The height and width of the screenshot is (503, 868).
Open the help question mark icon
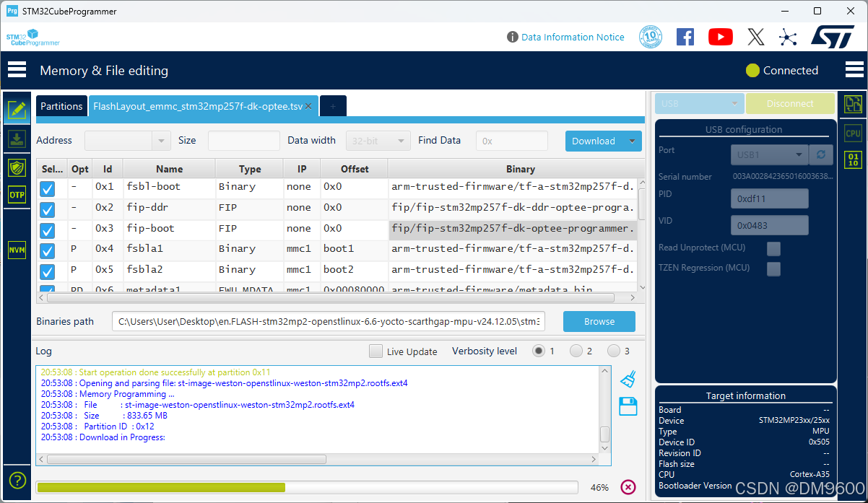click(17, 480)
